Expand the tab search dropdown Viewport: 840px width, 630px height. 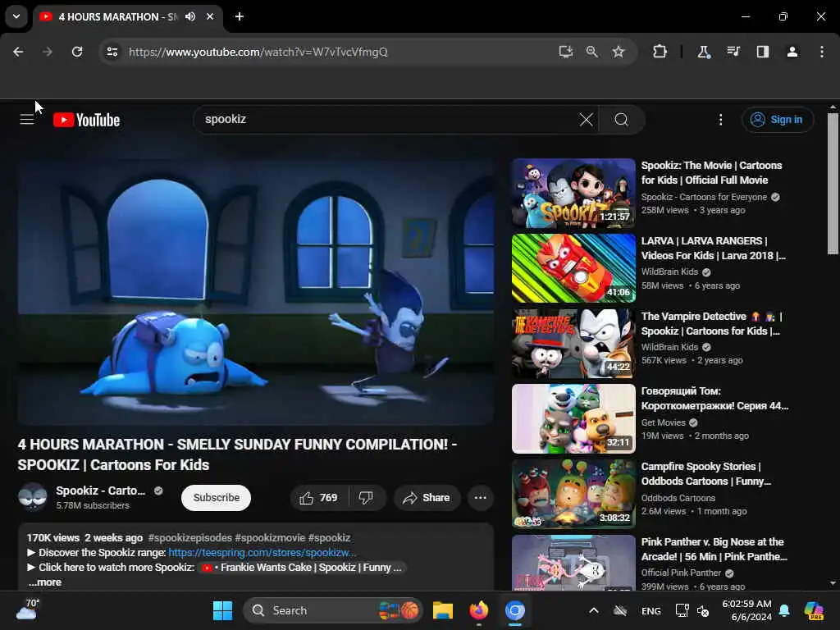[16, 16]
